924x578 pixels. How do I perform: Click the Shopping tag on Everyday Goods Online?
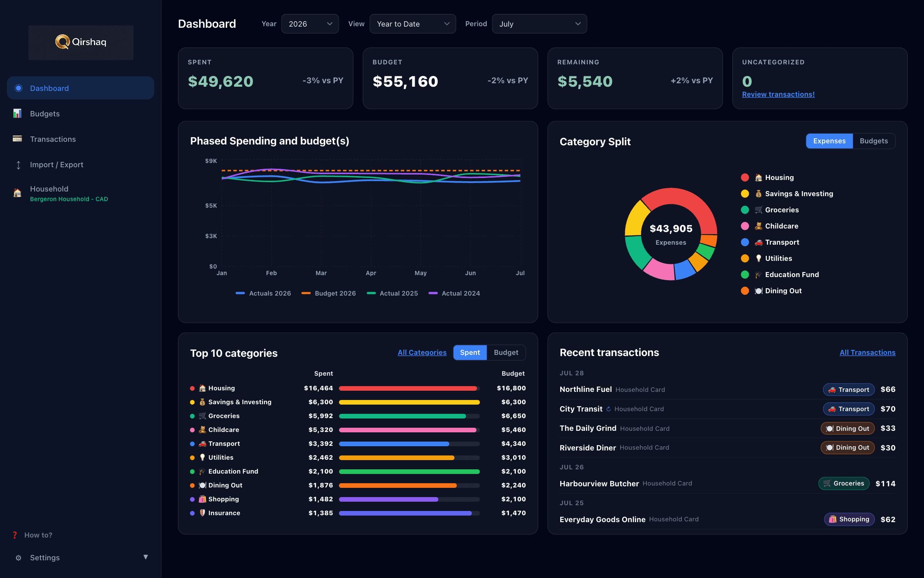pyautogui.click(x=849, y=519)
